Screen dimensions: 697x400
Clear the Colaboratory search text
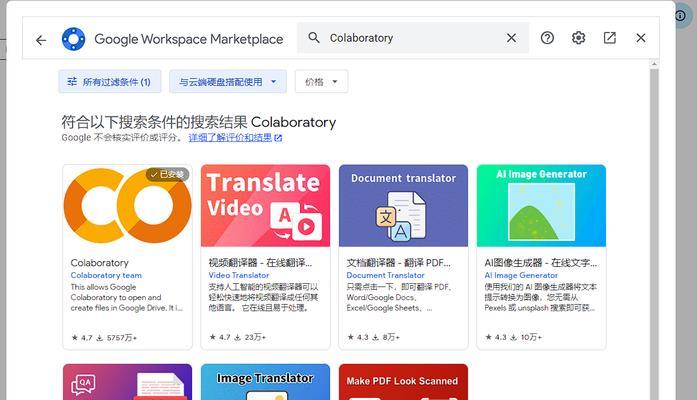tap(512, 38)
